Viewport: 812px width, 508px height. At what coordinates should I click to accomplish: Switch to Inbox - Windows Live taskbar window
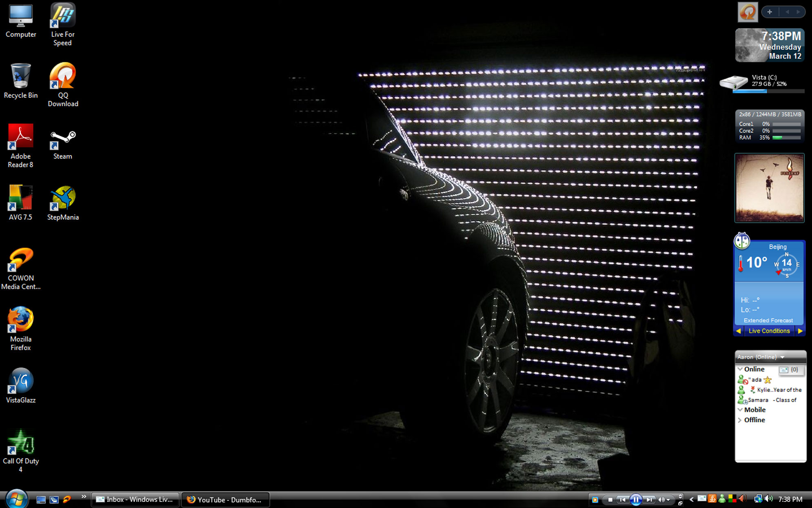click(135, 499)
